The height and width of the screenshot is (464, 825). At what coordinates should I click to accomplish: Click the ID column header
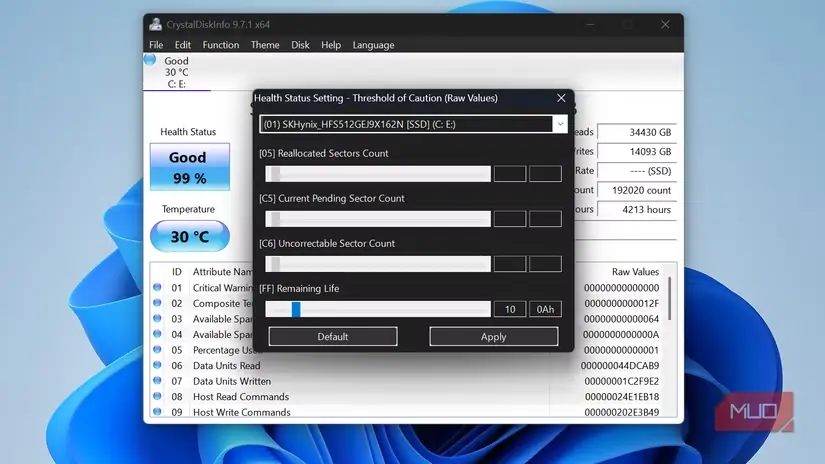coord(177,271)
